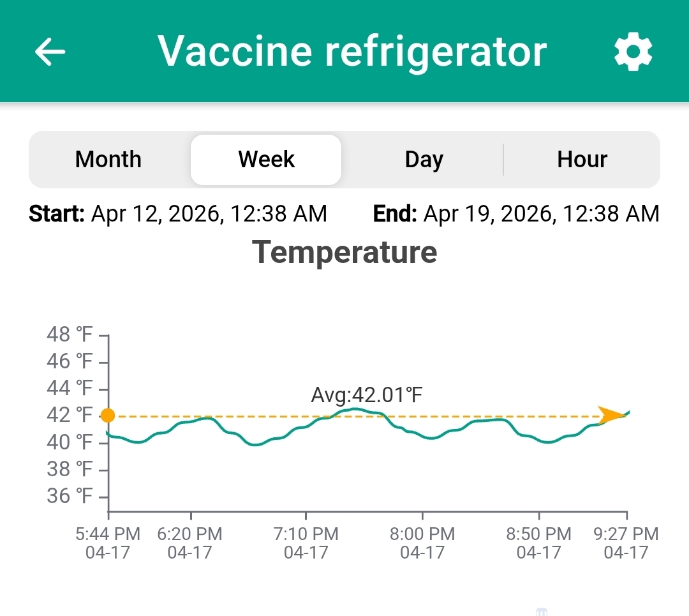Click the 7:10 PM axis marker
This screenshot has height=616, width=689.
[x=306, y=543]
